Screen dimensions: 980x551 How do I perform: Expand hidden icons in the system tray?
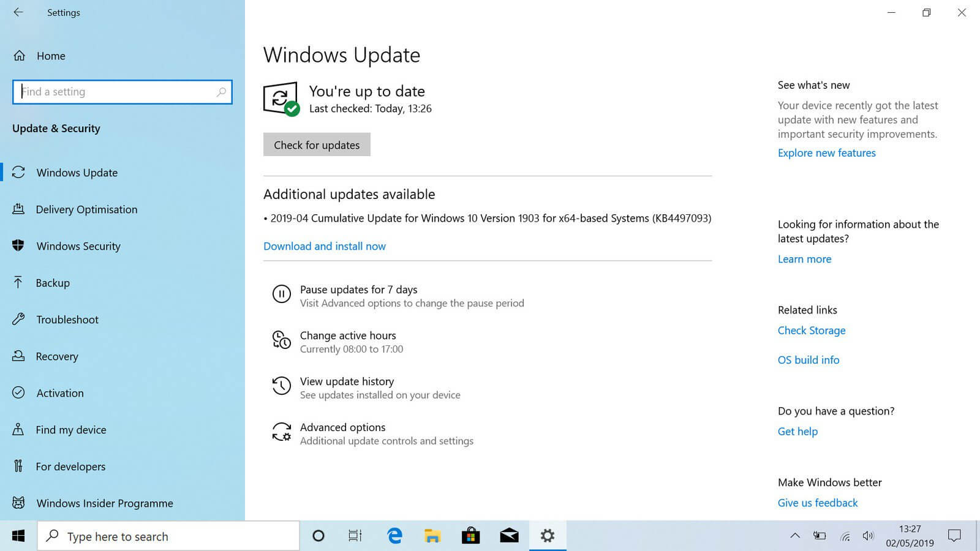click(795, 536)
